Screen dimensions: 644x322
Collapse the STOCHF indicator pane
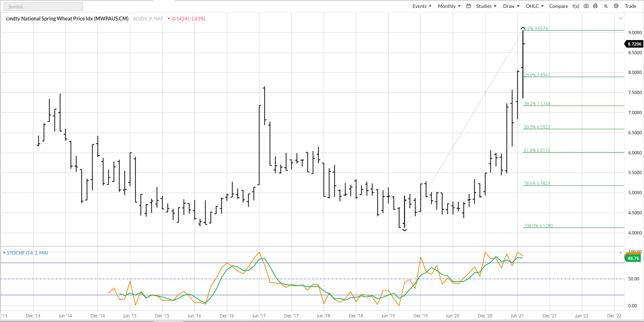click(621, 253)
